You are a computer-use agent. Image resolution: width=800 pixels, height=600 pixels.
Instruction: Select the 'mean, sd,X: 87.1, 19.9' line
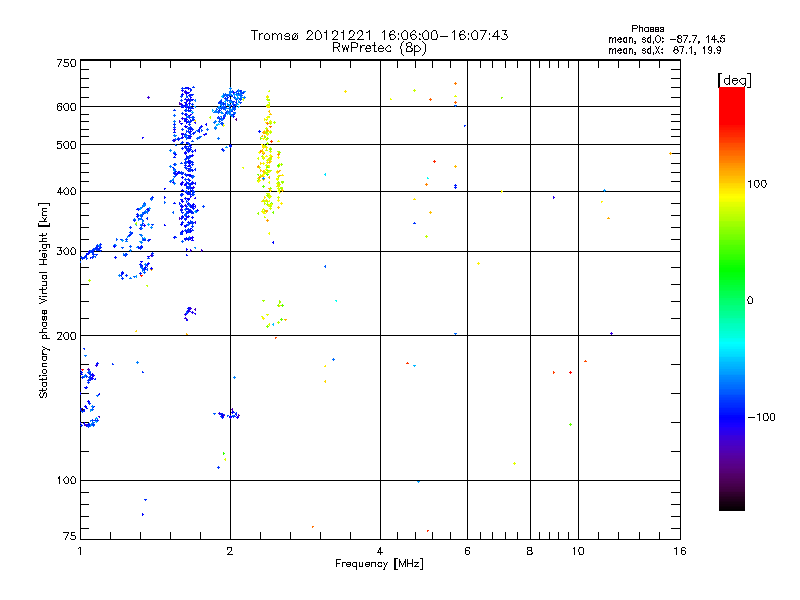point(664,50)
